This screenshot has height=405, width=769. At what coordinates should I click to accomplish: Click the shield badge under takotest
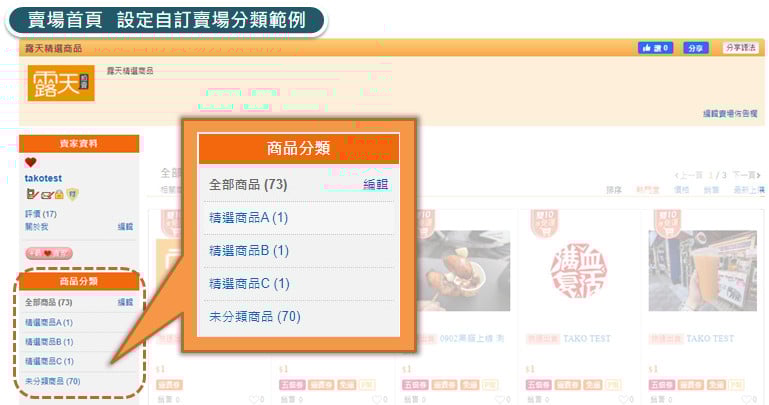click(x=73, y=195)
